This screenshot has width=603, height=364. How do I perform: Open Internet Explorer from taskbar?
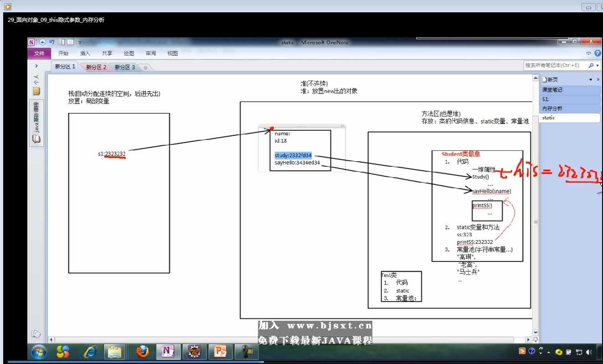pyautogui.click(x=90, y=352)
